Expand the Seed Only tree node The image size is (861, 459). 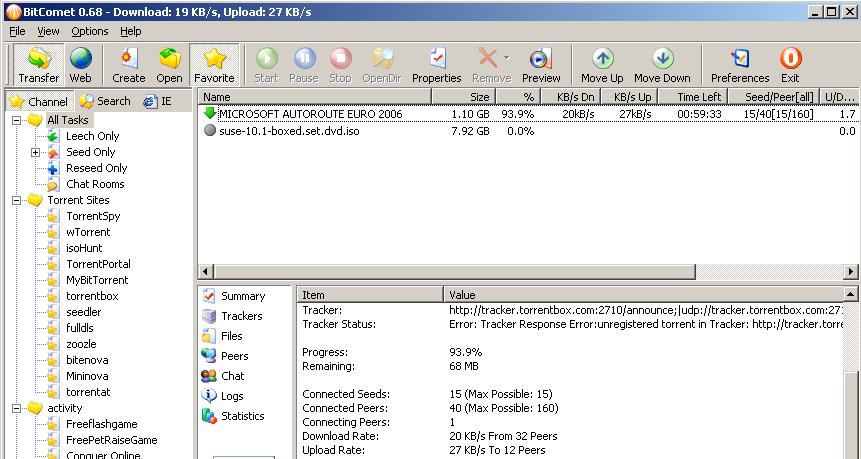pyautogui.click(x=35, y=152)
